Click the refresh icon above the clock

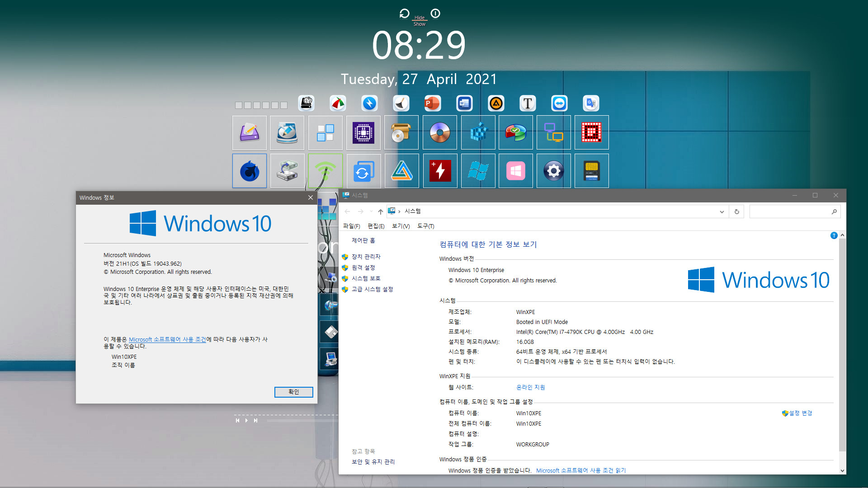405,14
